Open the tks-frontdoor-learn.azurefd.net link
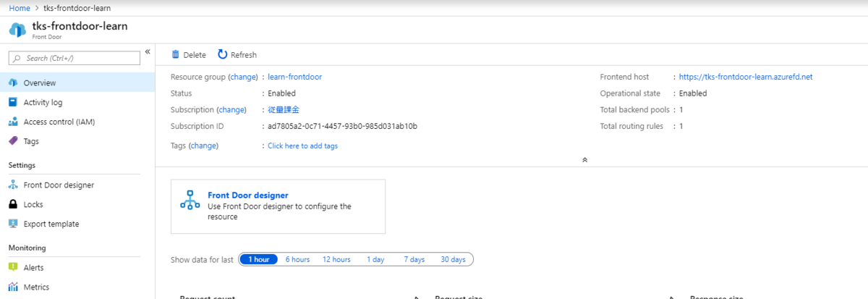This screenshot has height=299, width=868. tap(746, 77)
